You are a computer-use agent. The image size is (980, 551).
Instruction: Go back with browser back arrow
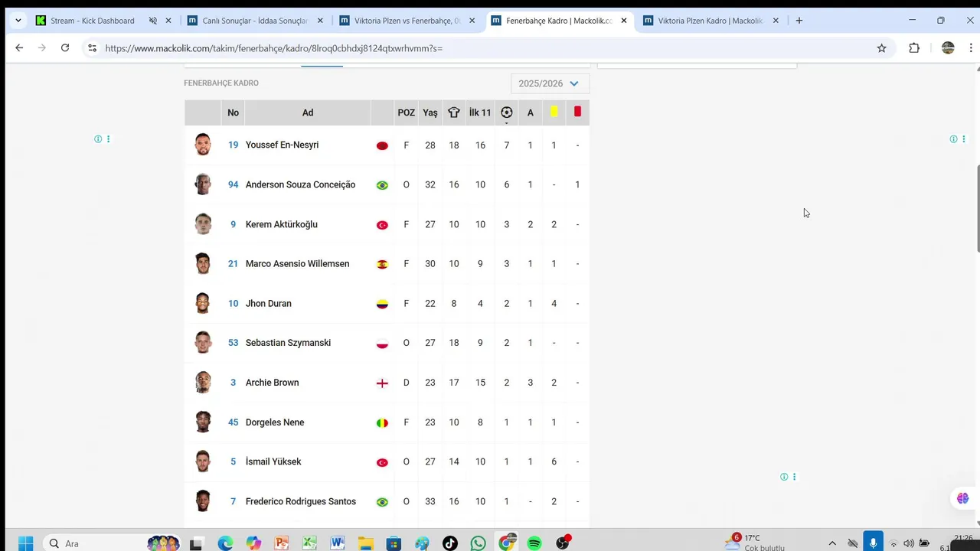(19, 47)
